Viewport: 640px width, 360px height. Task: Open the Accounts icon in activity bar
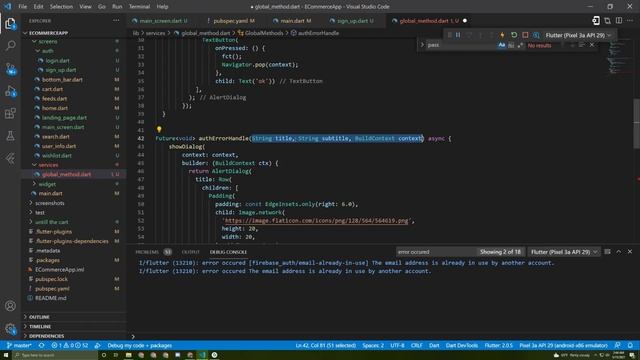click(10, 306)
